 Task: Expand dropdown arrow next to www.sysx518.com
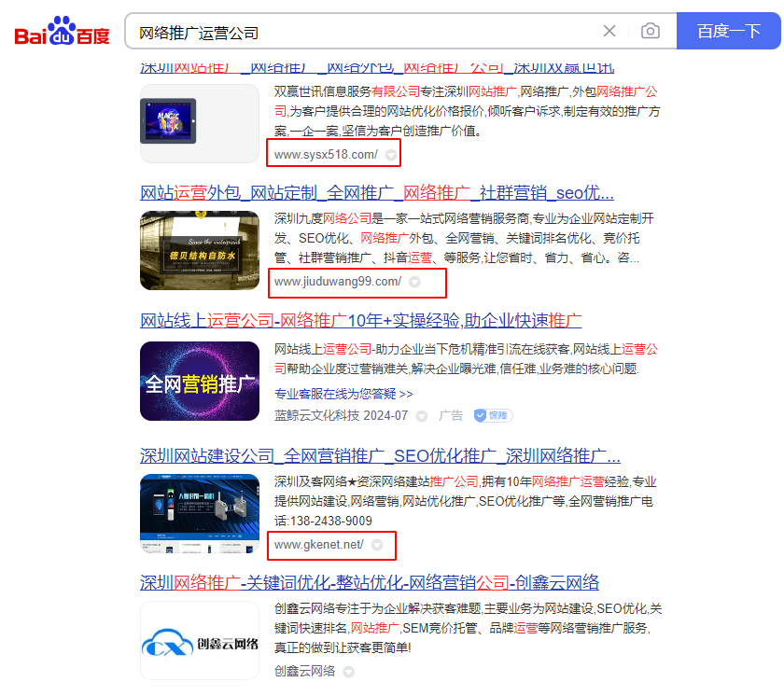(x=391, y=155)
